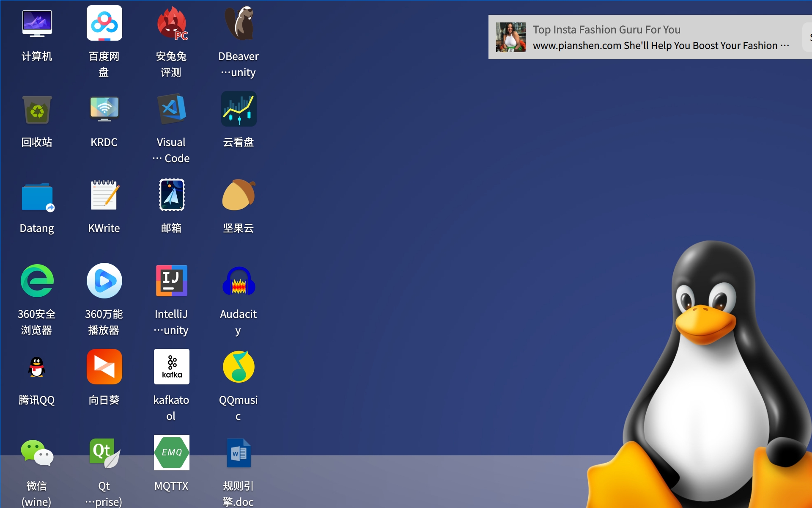Launch 百度网盘 cloud drive app
812x508 pixels.
(x=104, y=24)
